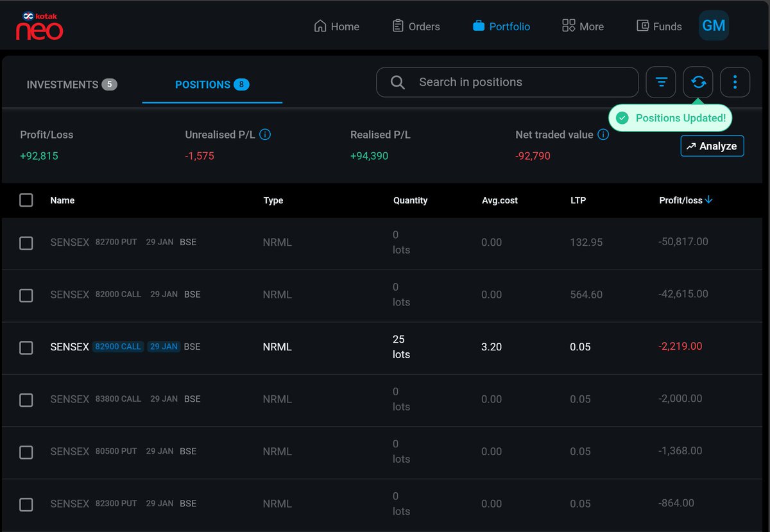The image size is (770, 532).
Task: Click the Analyze button
Action: click(712, 146)
